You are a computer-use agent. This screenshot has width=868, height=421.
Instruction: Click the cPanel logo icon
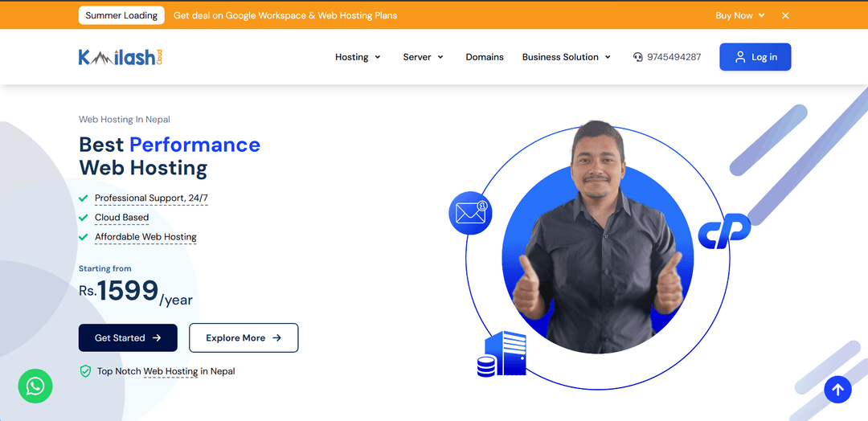point(723,231)
